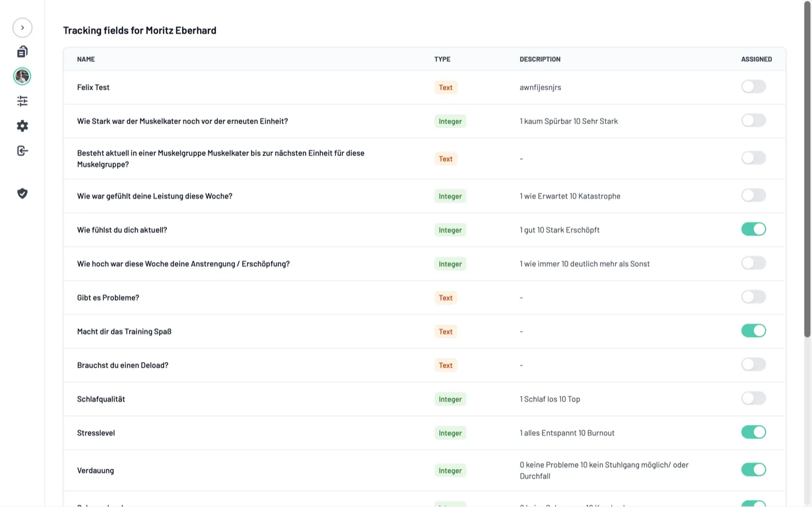Disable the toggle for Wie fühlst du dich aktuell?
The width and height of the screenshot is (812, 507).
753,229
